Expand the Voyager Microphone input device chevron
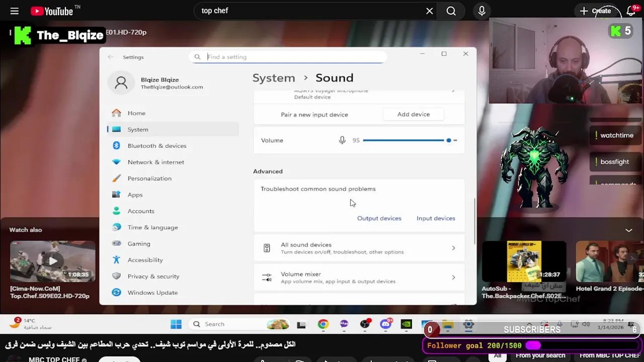This screenshot has width=644, height=362. click(453, 92)
